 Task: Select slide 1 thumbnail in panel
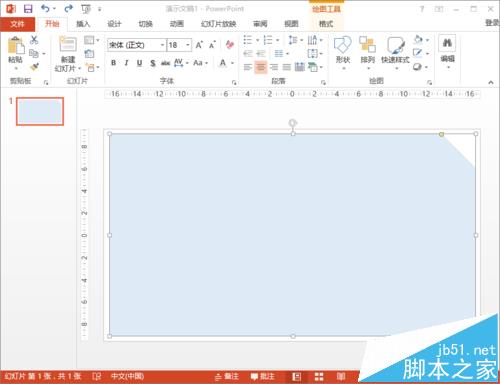tap(40, 111)
